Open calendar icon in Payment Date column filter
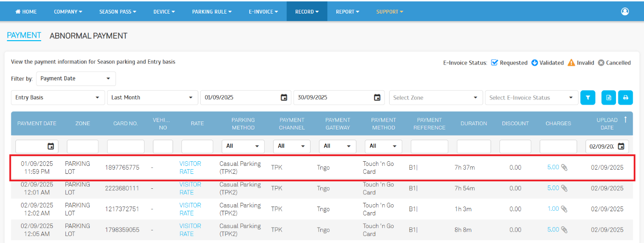This screenshot has width=644, height=243. [51, 146]
